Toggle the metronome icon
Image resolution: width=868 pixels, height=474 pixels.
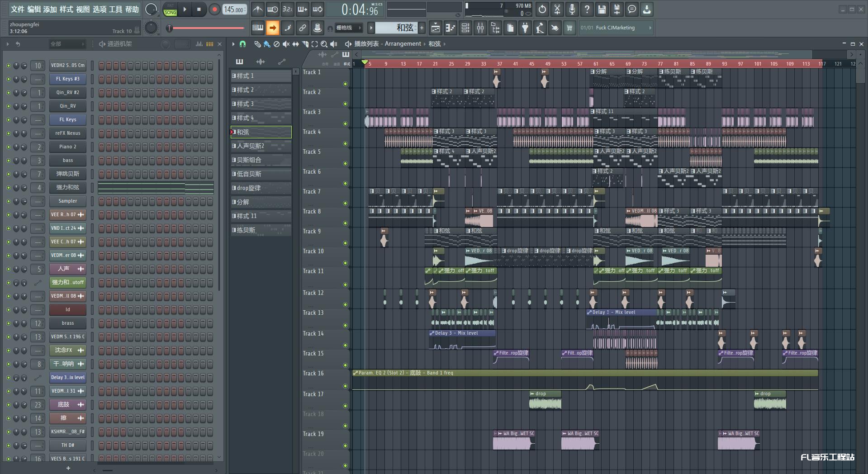[258, 9]
